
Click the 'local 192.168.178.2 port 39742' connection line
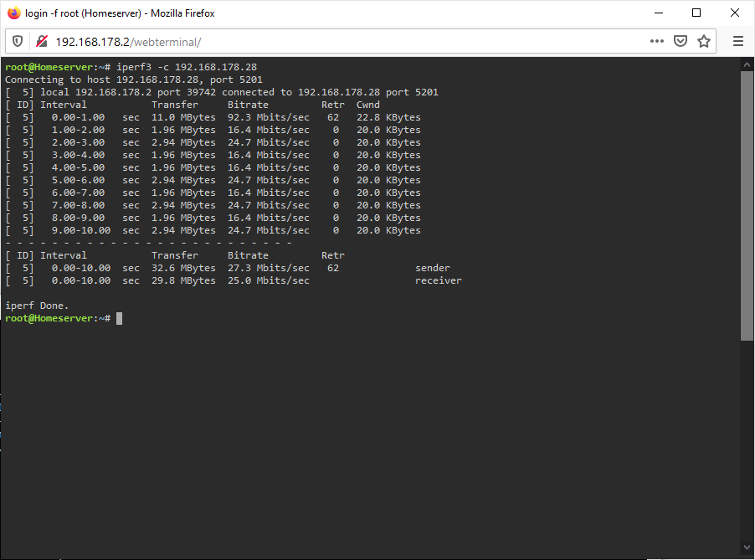click(x=222, y=92)
